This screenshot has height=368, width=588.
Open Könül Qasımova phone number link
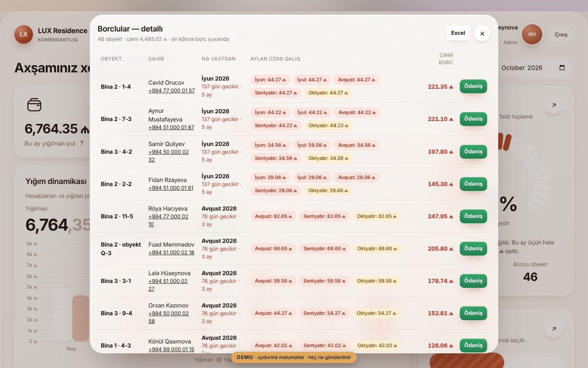coord(171,349)
